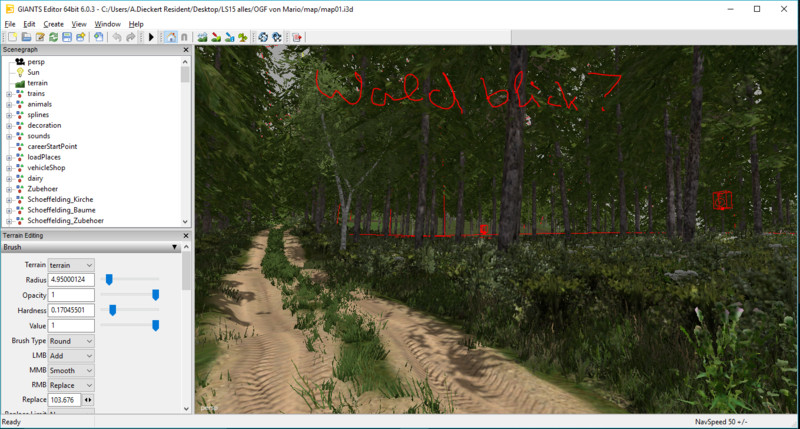The image size is (800, 429).
Task: Expand the animals node in Scenegraph
Action: point(8,104)
